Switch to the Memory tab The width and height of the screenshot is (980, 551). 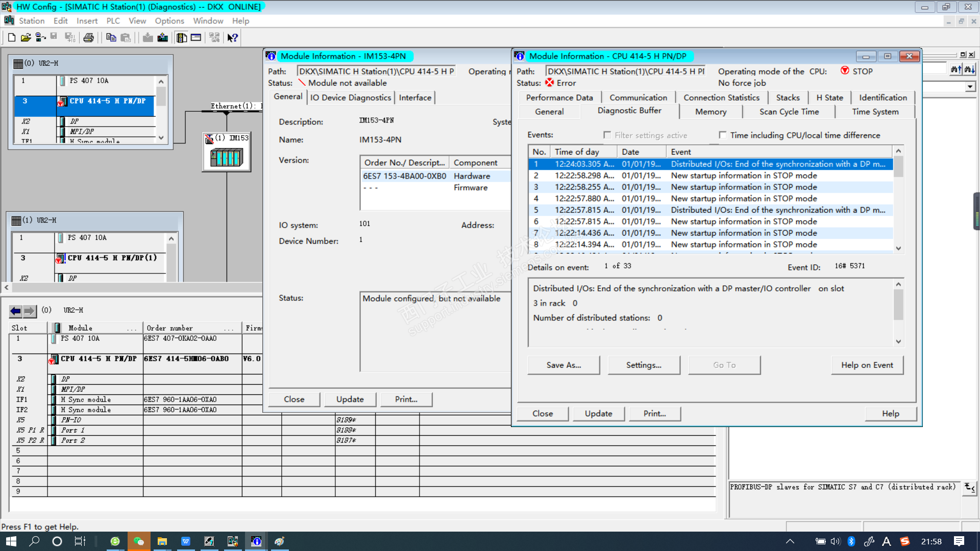coord(710,112)
